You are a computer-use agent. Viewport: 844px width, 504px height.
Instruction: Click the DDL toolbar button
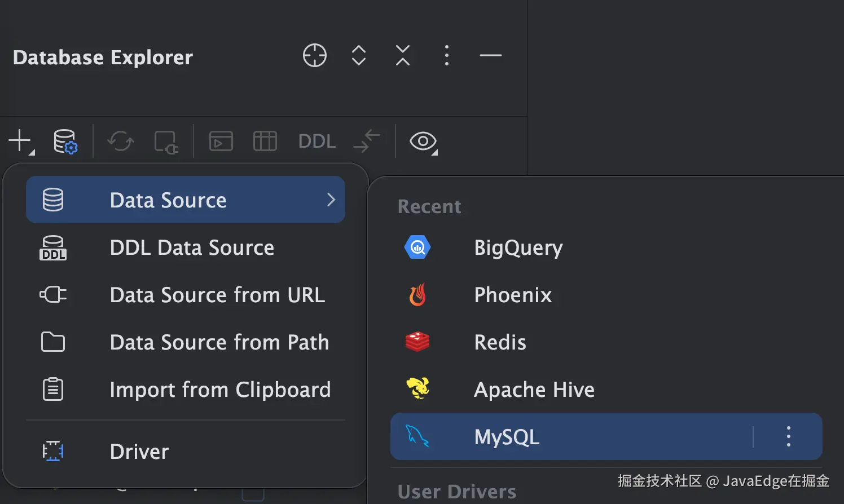point(316,141)
